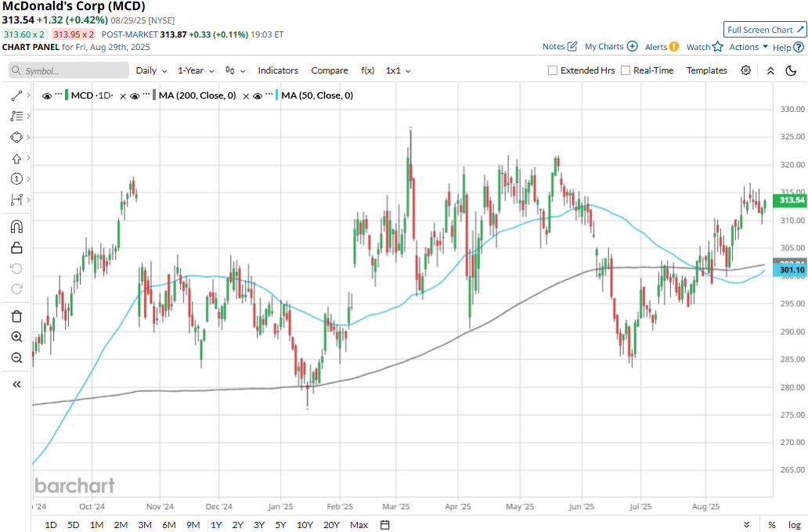Open the candlestick chart type dropdown
The image size is (808, 532).
(x=236, y=70)
